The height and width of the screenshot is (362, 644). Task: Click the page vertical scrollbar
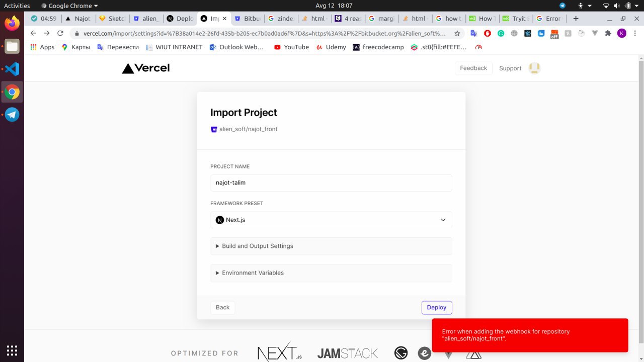coord(641,201)
